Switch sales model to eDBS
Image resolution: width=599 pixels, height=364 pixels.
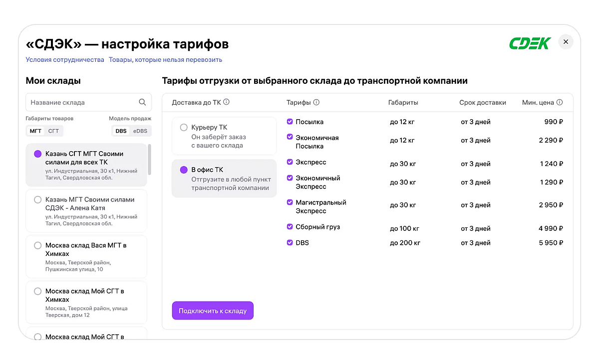pos(140,131)
